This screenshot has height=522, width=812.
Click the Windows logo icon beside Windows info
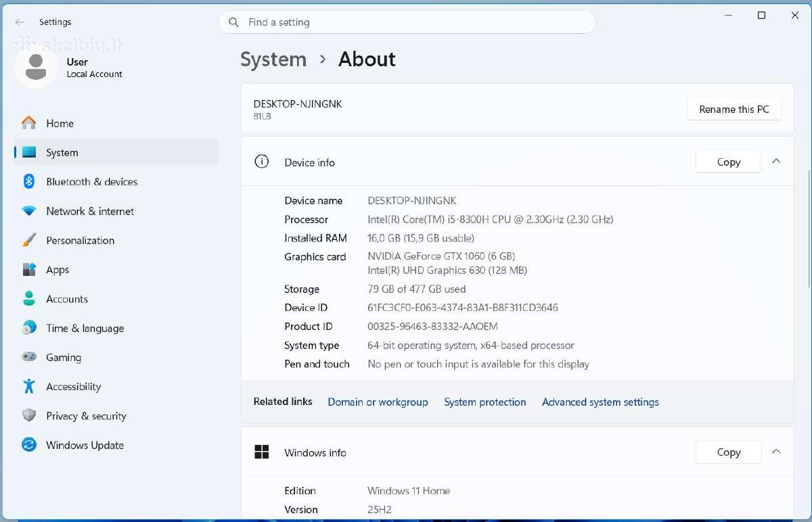point(261,452)
